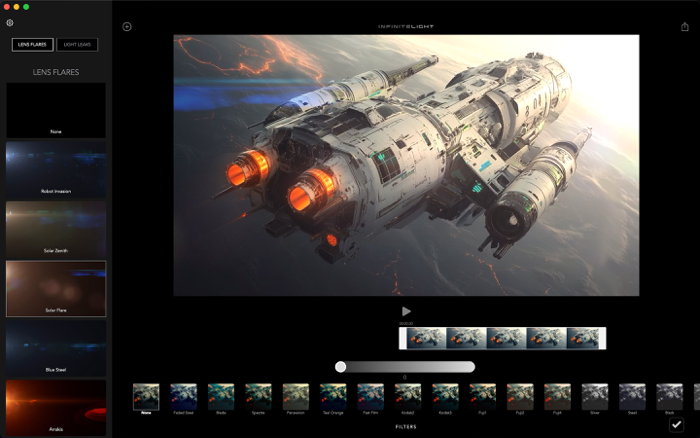
Task: Click the middle frame in the timeline strip
Action: (506, 338)
